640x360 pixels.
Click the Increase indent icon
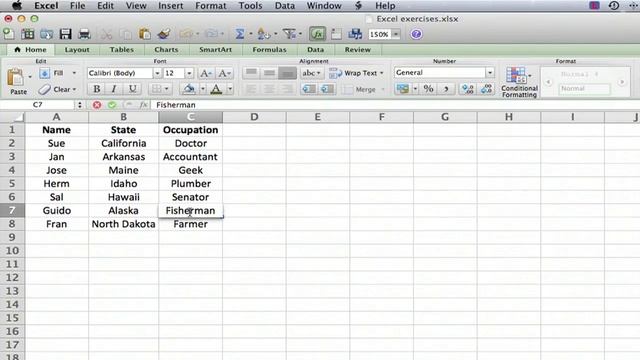coord(327,89)
